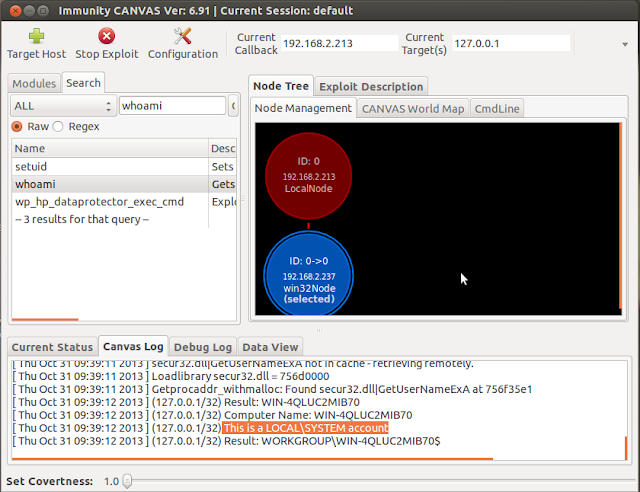Select the red LocalNode circle ID 0

[309, 176]
